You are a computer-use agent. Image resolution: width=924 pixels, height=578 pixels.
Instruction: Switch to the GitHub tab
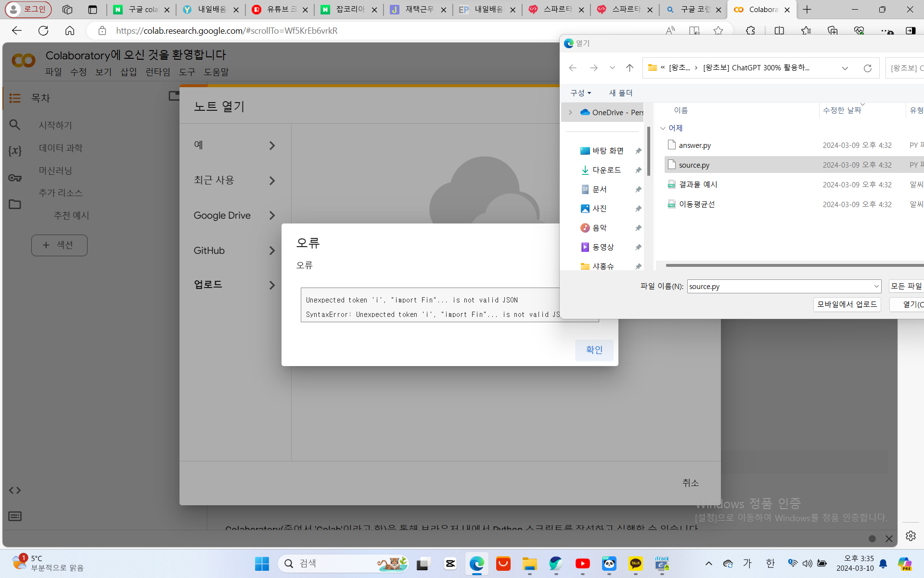[x=235, y=250]
